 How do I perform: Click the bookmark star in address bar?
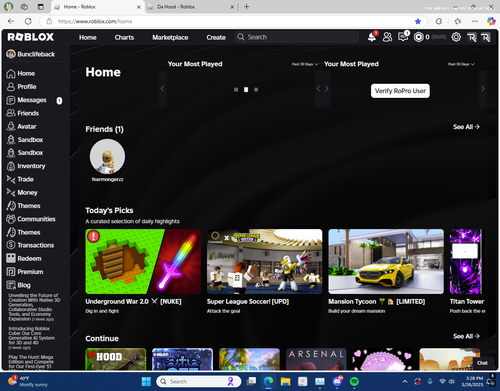(x=418, y=21)
